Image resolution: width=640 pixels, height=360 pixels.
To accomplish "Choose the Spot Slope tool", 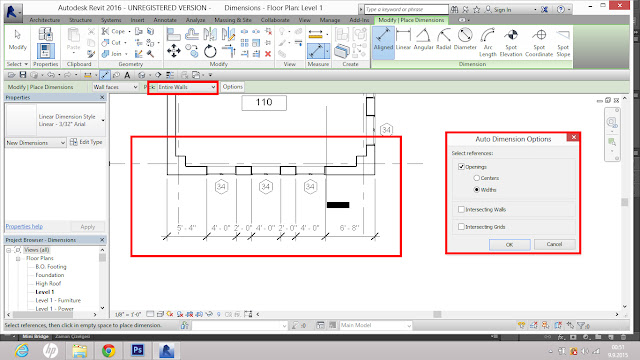I will tap(563, 43).
